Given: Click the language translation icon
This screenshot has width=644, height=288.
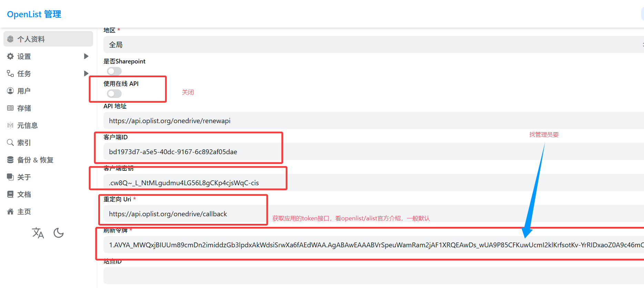Looking at the screenshot, I should (38, 233).
